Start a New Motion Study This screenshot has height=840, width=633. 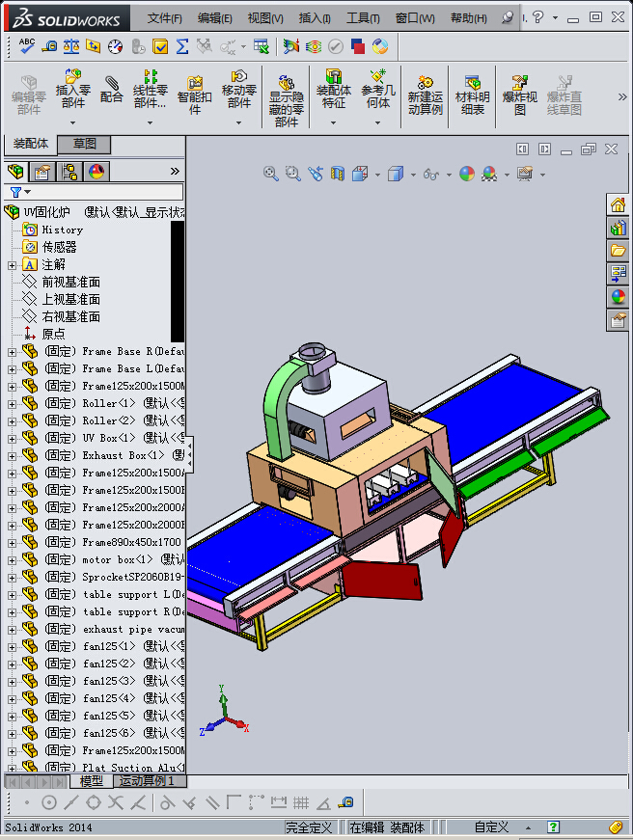coord(425,95)
